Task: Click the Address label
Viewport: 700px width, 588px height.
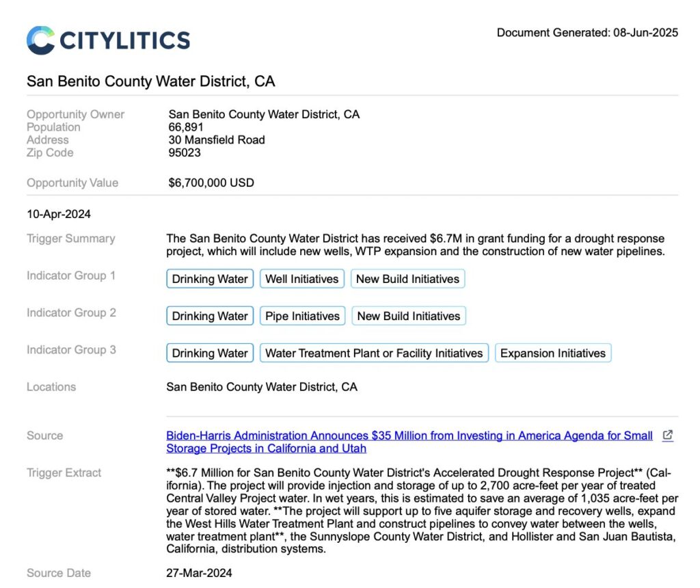Action: coord(48,139)
